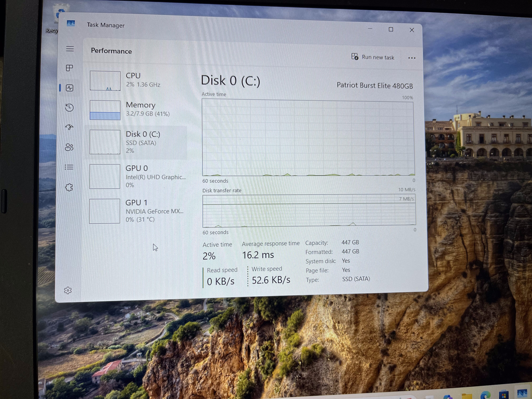Click the GPU 1 mini graph thumbnail
Image resolution: width=532 pixels, height=399 pixels.
pos(105,211)
